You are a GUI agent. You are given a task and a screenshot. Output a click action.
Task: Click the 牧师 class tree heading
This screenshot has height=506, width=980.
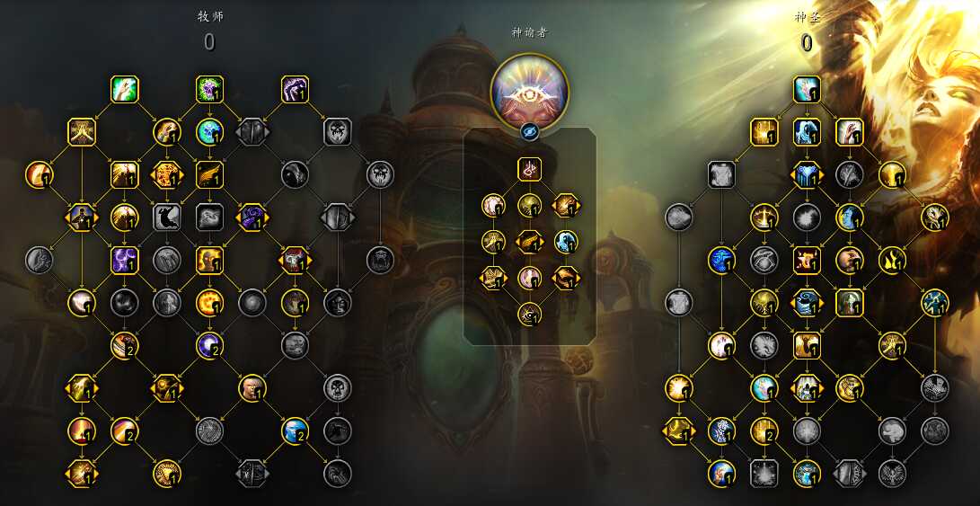[210, 17]
